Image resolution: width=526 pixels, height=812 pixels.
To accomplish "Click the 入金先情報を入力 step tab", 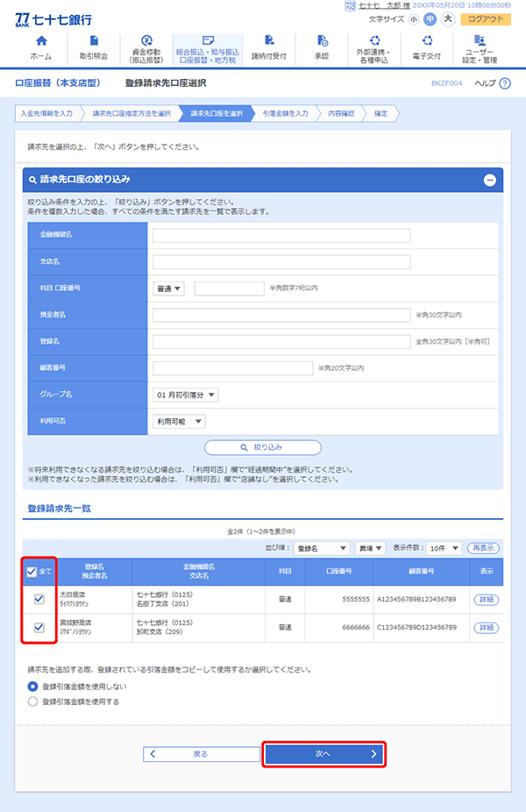I will point(47,113).
